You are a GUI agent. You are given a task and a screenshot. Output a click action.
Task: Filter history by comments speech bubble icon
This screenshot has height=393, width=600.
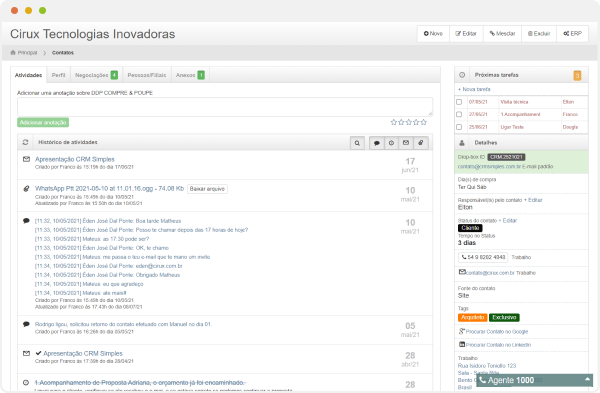click(x=377, y=143)
